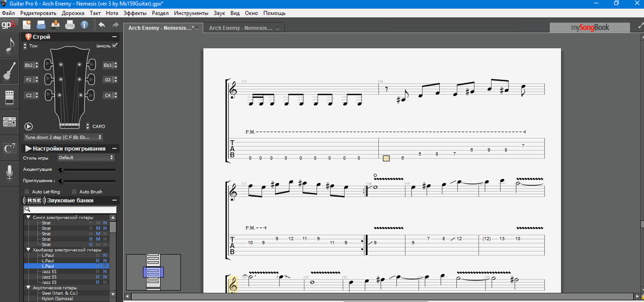Collapse the Акустические гитары group
Image resolution: width=644 pixels, height=302 pixels.
tap(29, 287)
